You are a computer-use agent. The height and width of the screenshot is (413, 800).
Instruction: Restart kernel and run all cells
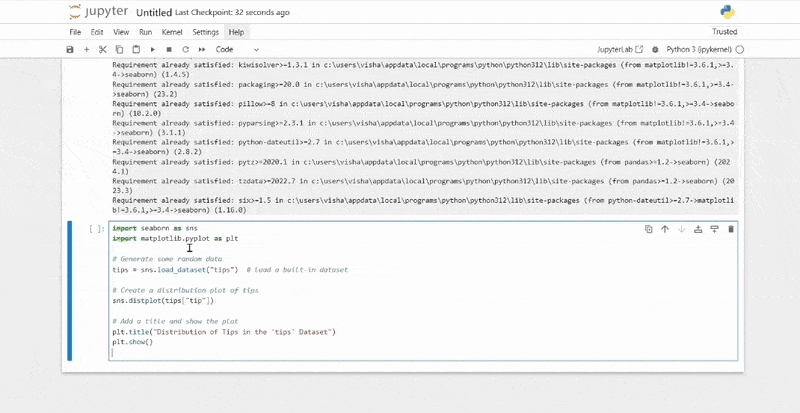coord(201,49)
